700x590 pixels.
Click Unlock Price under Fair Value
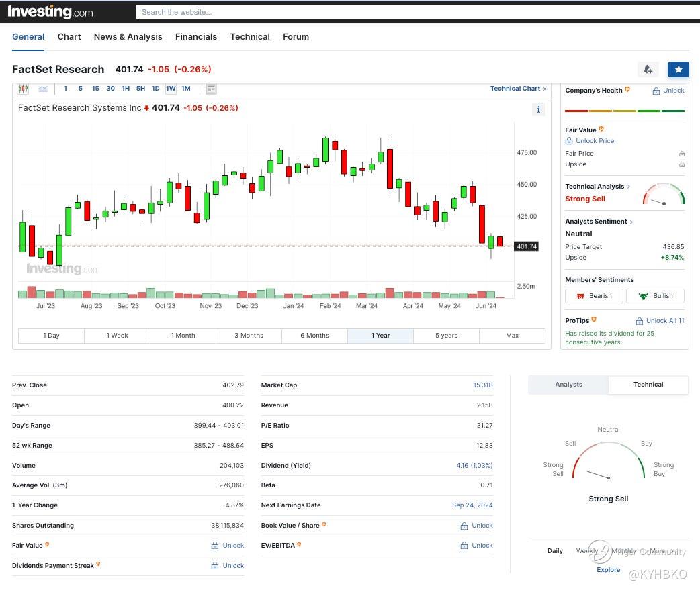(x=590, y=141)
